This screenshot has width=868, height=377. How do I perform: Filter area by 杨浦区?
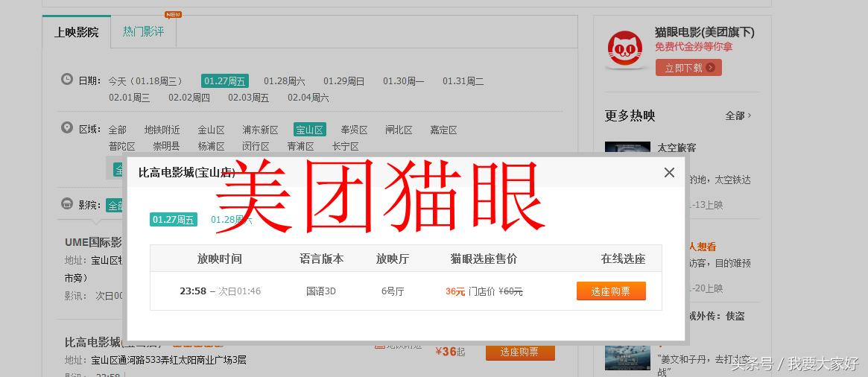[212, 147]
